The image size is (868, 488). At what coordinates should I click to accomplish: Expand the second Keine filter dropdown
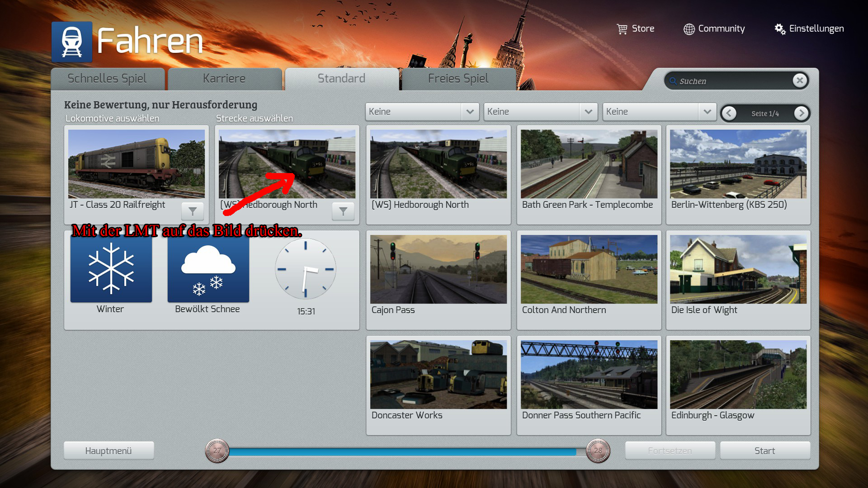click(x=588, y=112)
